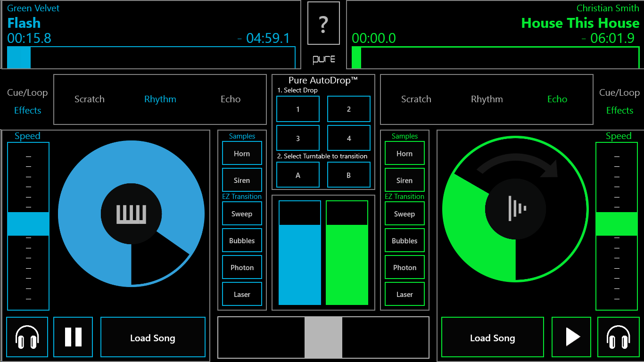Image resolution: width=644 pixels, height=362 pixels.
Task: Trigger the green Siren sample
Action: 405,180
